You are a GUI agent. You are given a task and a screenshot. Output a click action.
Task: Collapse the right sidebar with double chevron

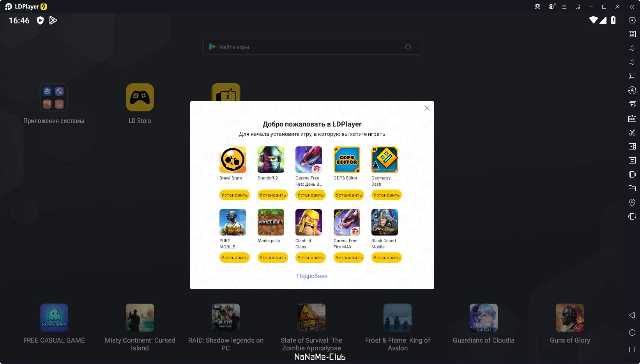632,7
